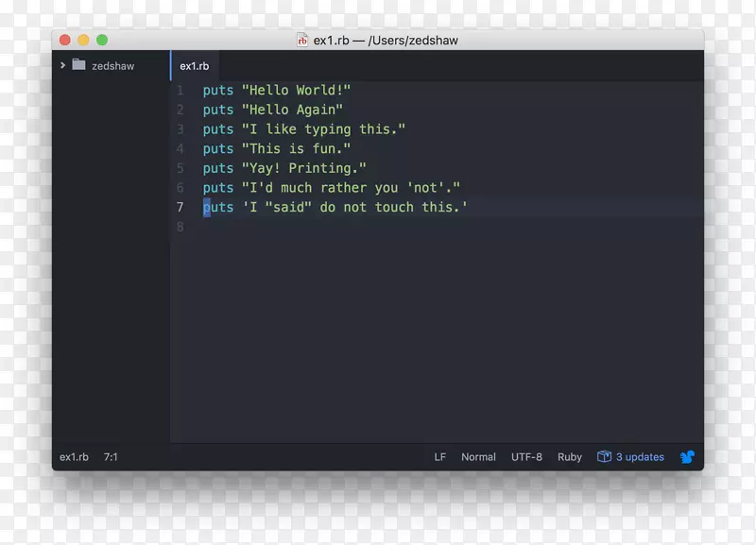Select the zedshaw folder in the tree view
The width and height of the screenshot is (756, 545).
(x=111, y=65)
